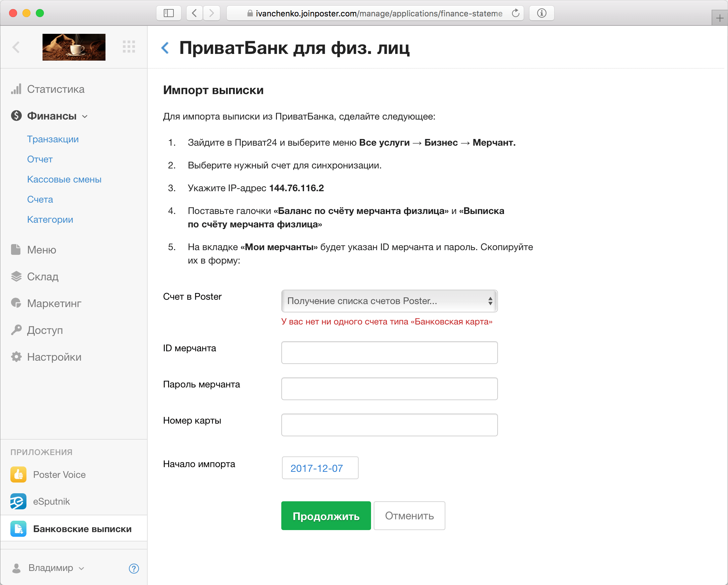This screenshot has width=728, height=585.
Task: Expand the Владимир user menu
Action: pyautogui.click(x=56, y=568)
